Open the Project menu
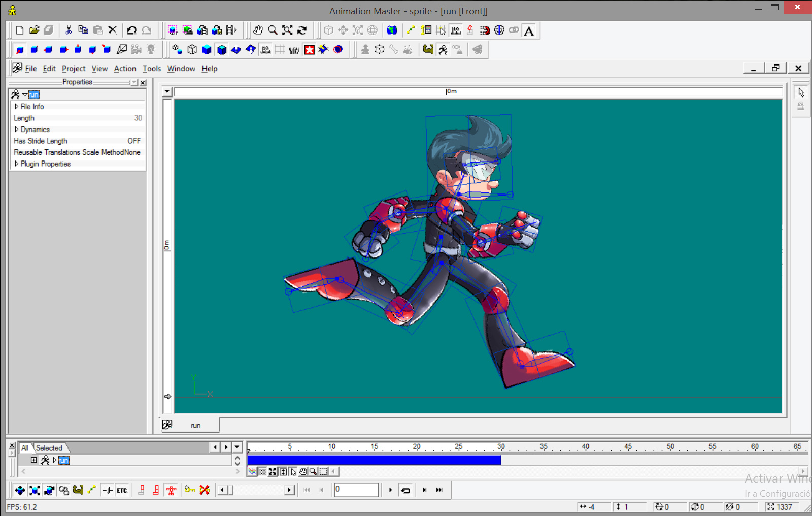This screenshot has width=812, height=516. [74, 69]
